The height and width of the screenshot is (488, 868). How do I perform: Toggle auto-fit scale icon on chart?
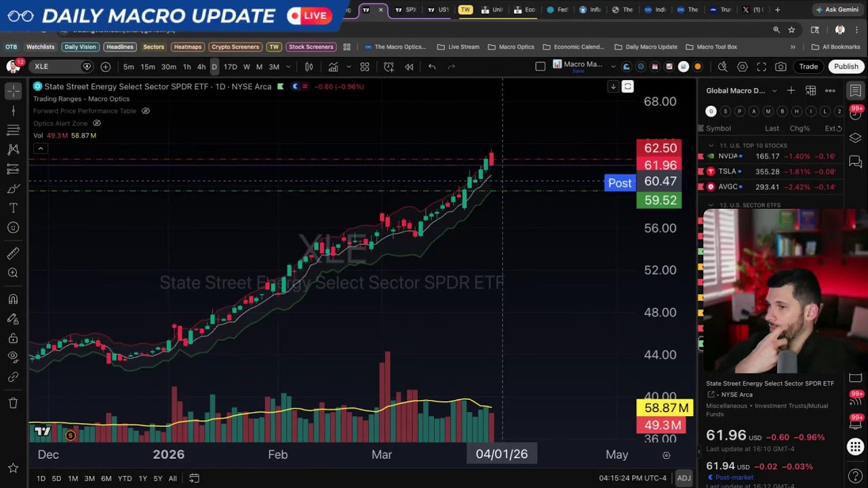(627, 87)
